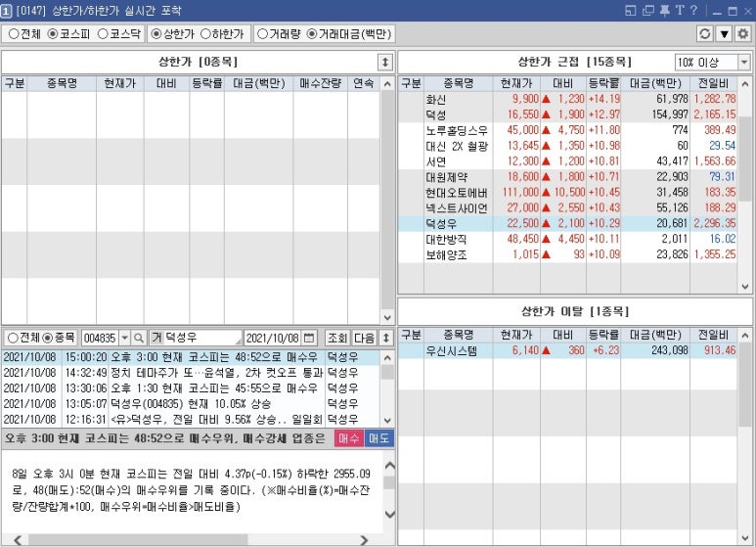Click the numbered window icon beside 0147

tap(6, 11)
